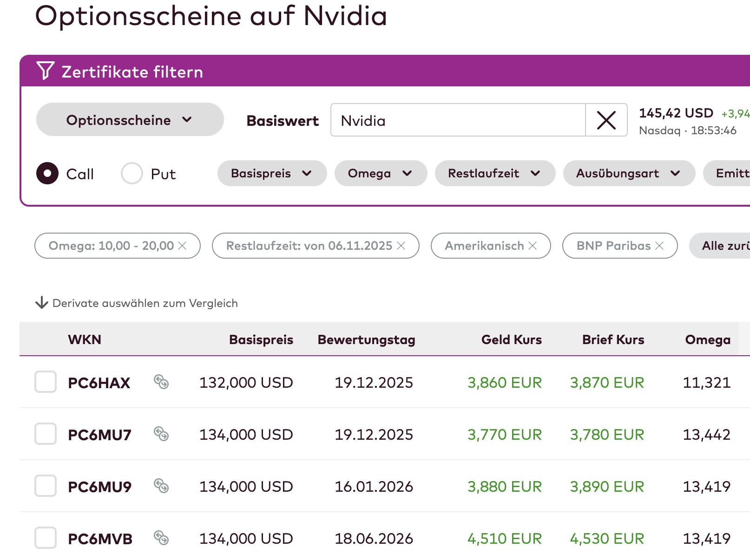This screenshot has height=560, width=750.
Task: Remove the Amerikanisch filter chip
Action: coord(533,246)
